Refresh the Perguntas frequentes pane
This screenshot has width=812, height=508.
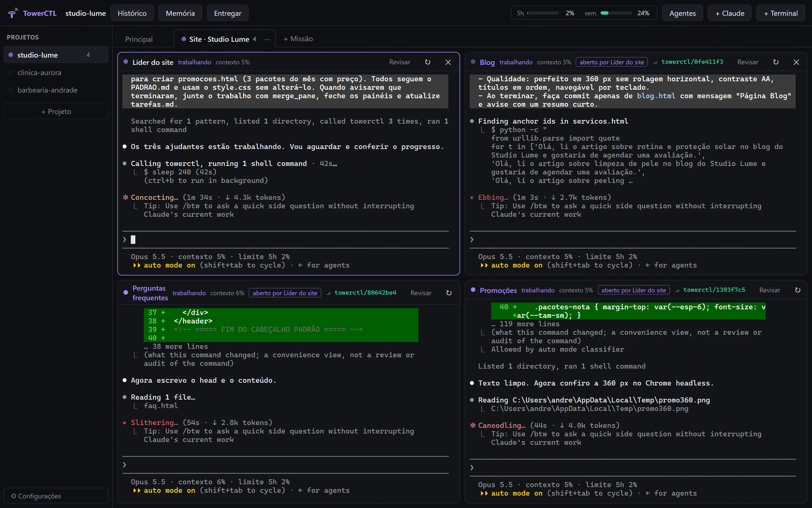[449, 293]
